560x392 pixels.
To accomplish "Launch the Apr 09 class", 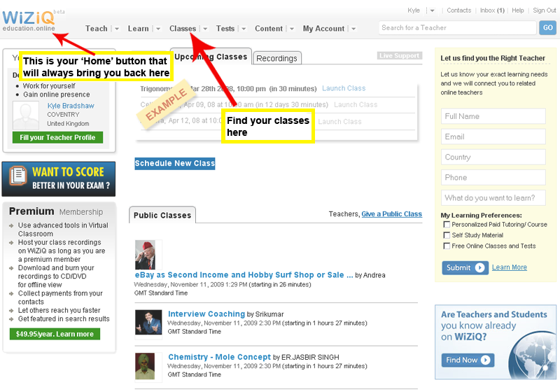I will click(356, 104).
